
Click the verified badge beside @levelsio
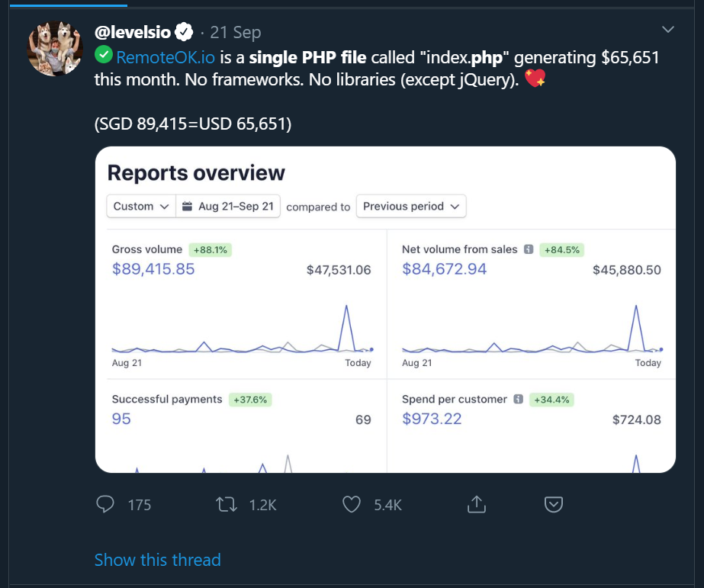coord(184,32)
